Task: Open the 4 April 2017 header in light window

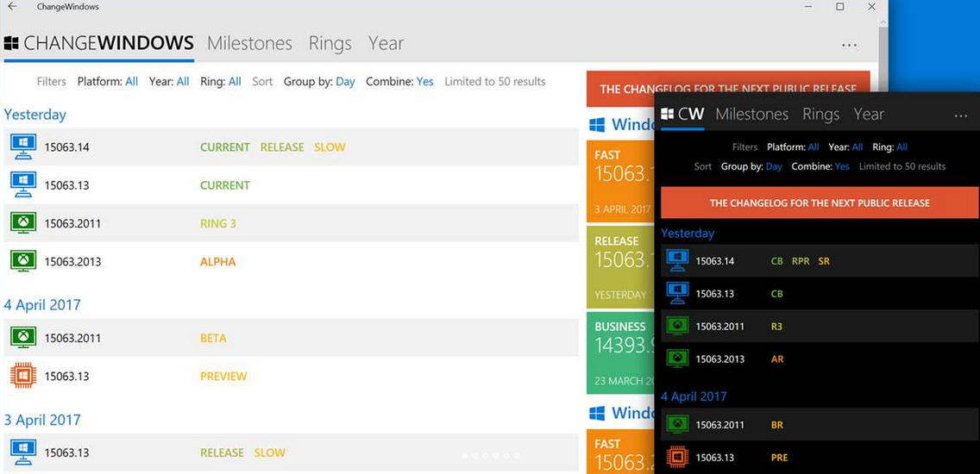Action: (42, 305)
